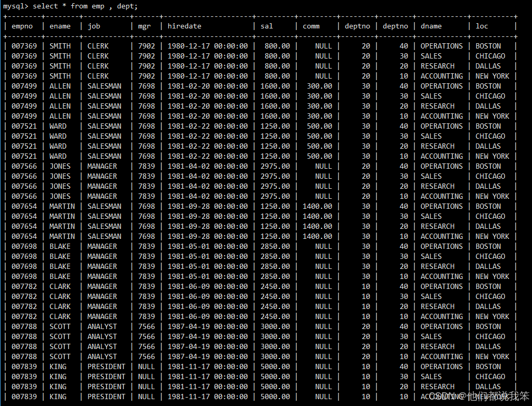The height and width of the screenshot is (406, 532).
Task: Select "CHICAGO" in the SMITH row
Action: coord(490,56)
